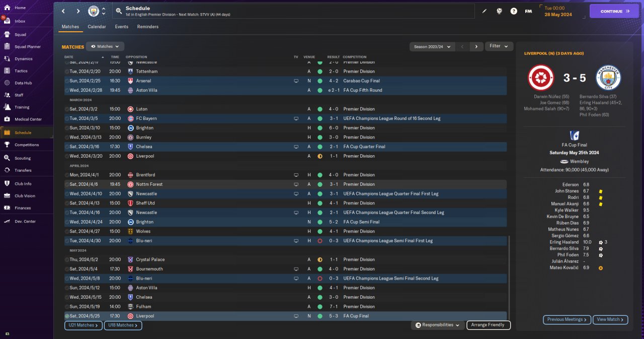The height and width of the screenshot is (339, 644).
Task: Sort by the OPPOSITION column header
Action: pyautogui.click(x=136, y=57)
